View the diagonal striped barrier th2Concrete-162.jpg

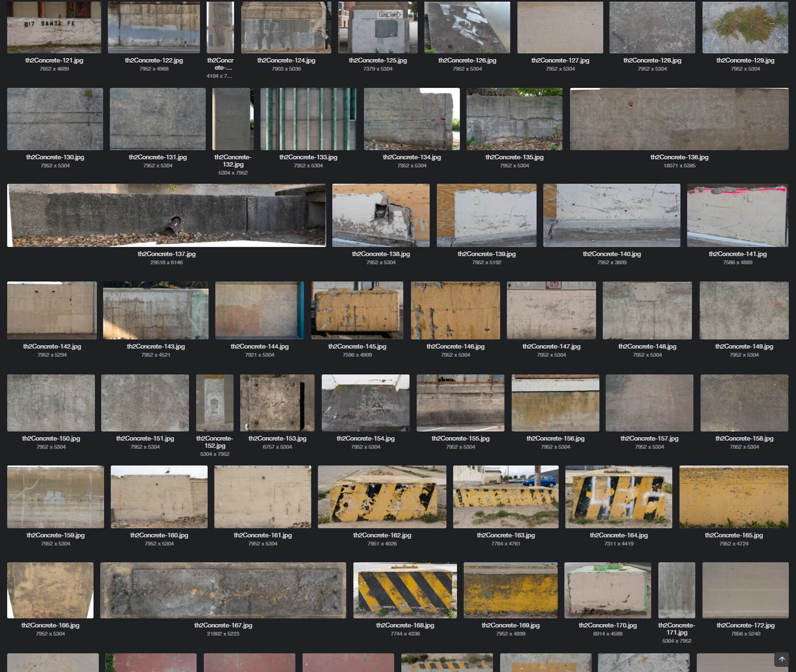point(382,497)
